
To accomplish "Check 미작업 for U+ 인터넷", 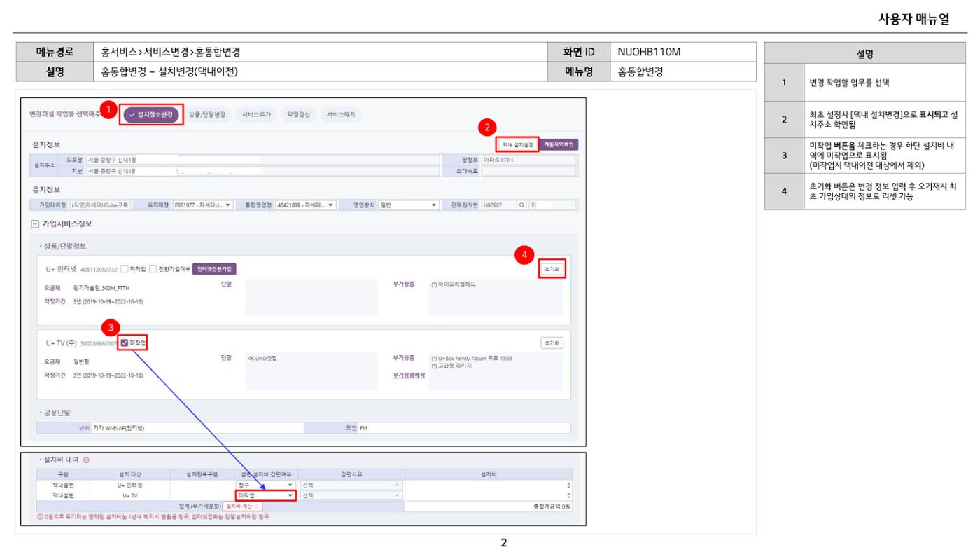I will tap(124, 268).
